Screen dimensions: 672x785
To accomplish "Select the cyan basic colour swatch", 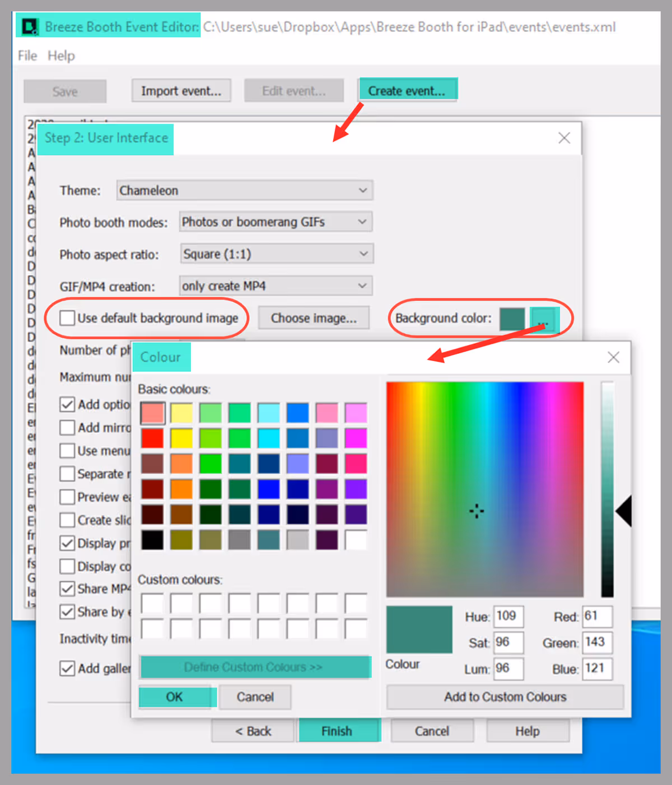I will (269, 438).
